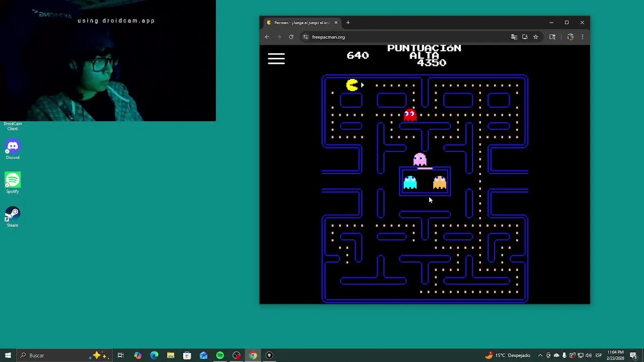Image resolution: width=644 pixels, height=362 pixels.
Task: Install app icon in address bar
Action: 525,37
